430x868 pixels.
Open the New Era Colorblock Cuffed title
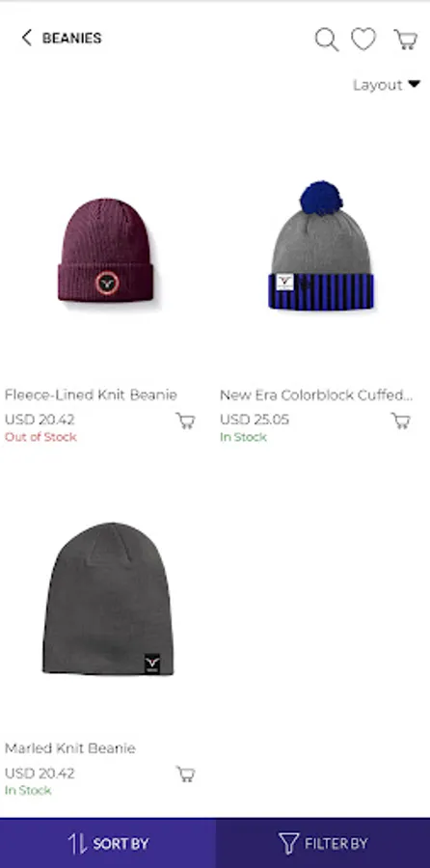pyautogui.click(x=316, y=394)
